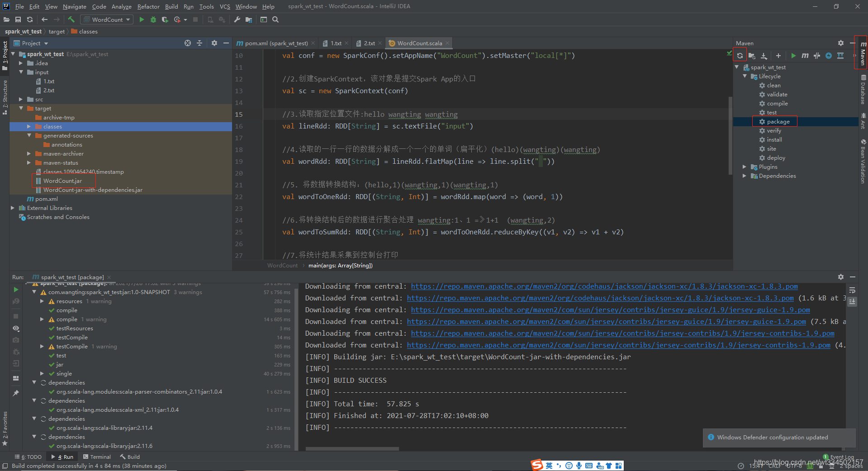The height and width of the screenshot is (471, 868).
Task: Open Run panel gear settings
Action: [x=841, y=277]
